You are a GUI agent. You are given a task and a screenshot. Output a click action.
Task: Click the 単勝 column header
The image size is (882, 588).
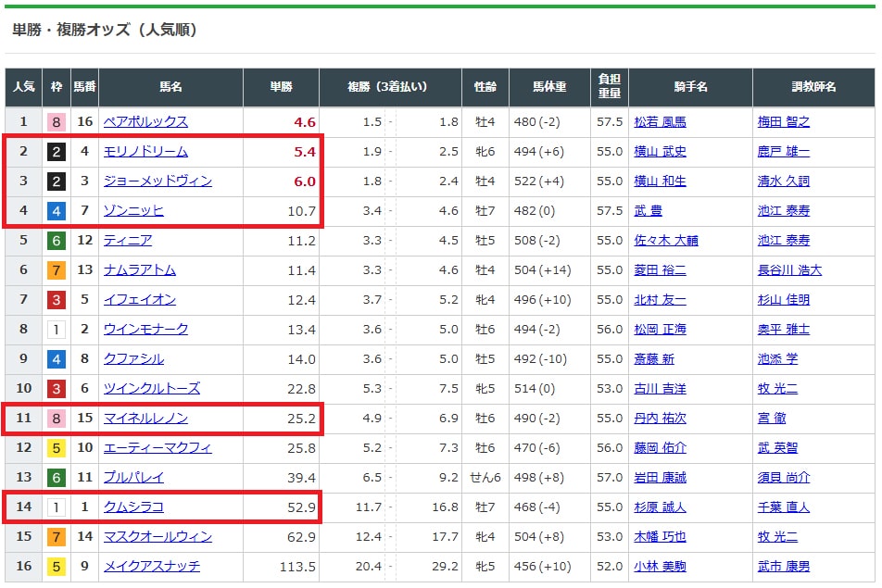click(x=281, y=87)
